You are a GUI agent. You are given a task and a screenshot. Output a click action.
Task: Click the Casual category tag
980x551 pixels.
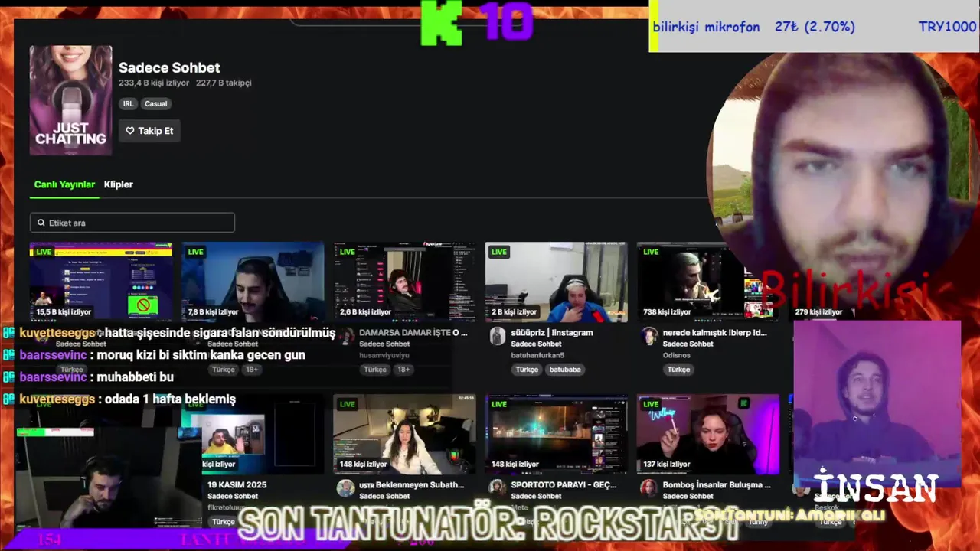pos(156,103)
